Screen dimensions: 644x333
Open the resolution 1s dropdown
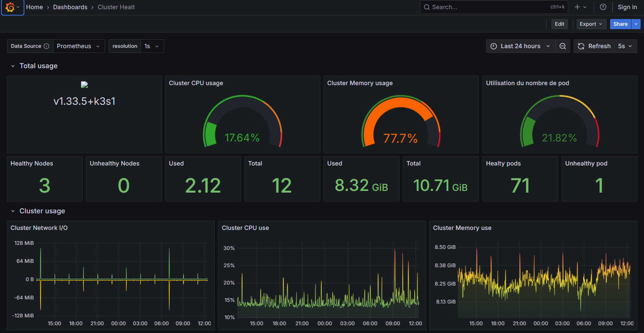tap(152, 46)
